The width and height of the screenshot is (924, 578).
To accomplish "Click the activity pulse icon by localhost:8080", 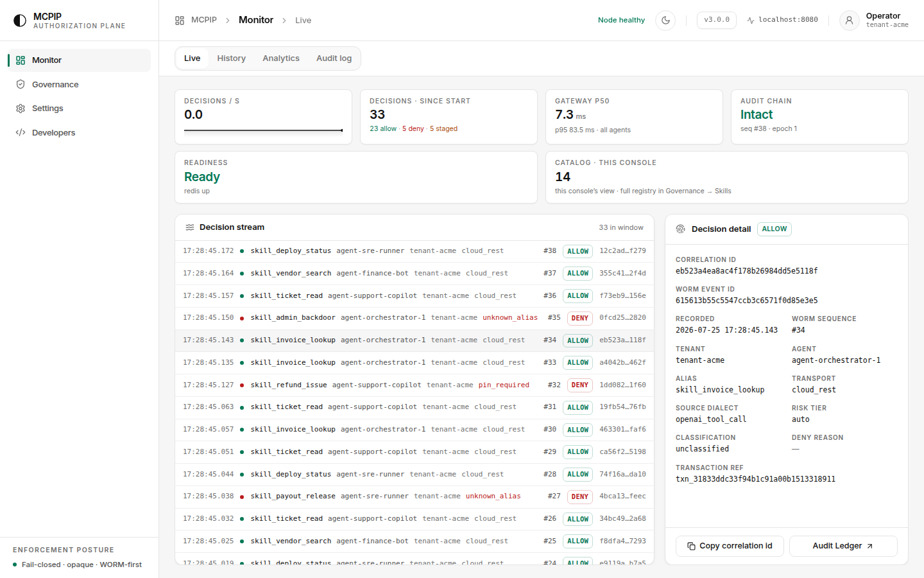I will [x=751, y=21].
